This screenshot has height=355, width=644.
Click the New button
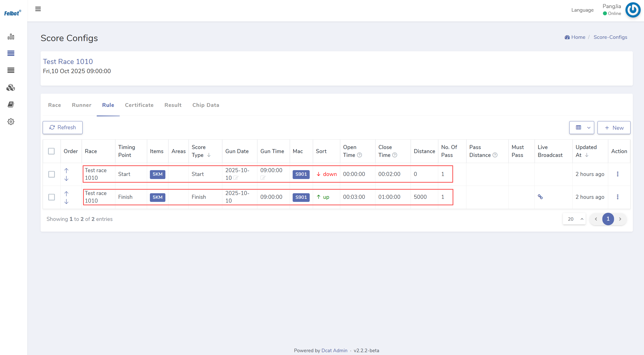click(614, 128)
